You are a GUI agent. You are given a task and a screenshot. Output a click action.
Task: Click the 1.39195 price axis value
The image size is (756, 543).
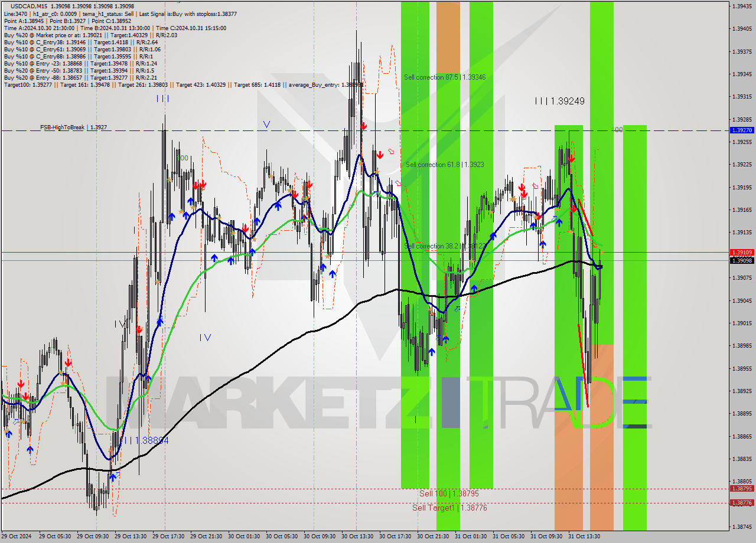[741, 187]
